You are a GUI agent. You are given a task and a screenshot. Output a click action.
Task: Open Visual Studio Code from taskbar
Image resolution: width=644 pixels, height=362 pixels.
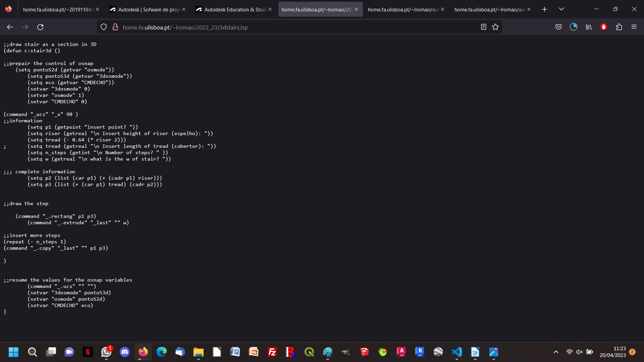pyautogui.click(x=457, y=352)
